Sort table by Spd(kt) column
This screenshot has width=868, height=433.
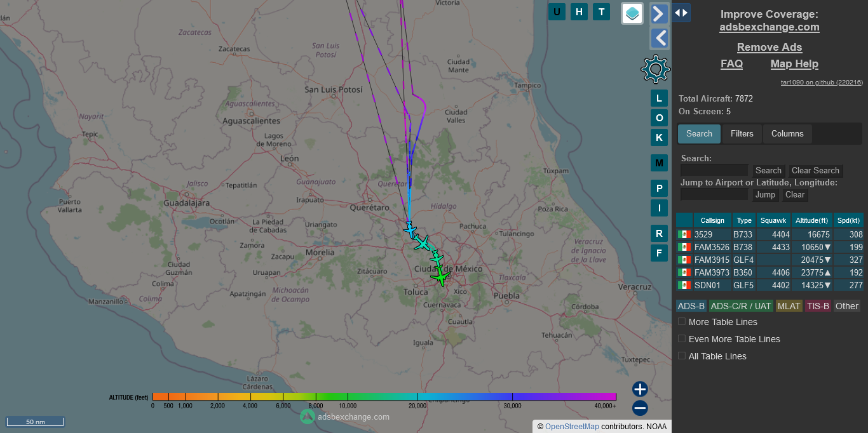[848, 220]
